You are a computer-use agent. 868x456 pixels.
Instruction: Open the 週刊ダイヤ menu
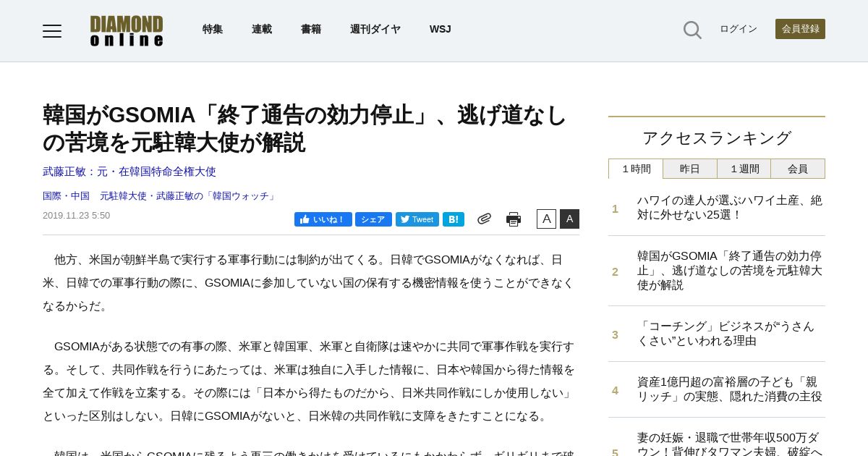coord(375,29)
